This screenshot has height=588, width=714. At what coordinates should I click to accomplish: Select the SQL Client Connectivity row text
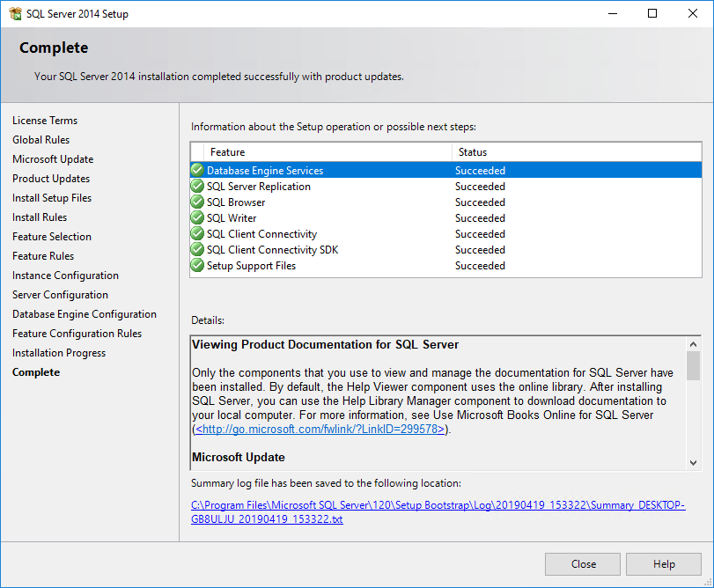click(261, 234)
